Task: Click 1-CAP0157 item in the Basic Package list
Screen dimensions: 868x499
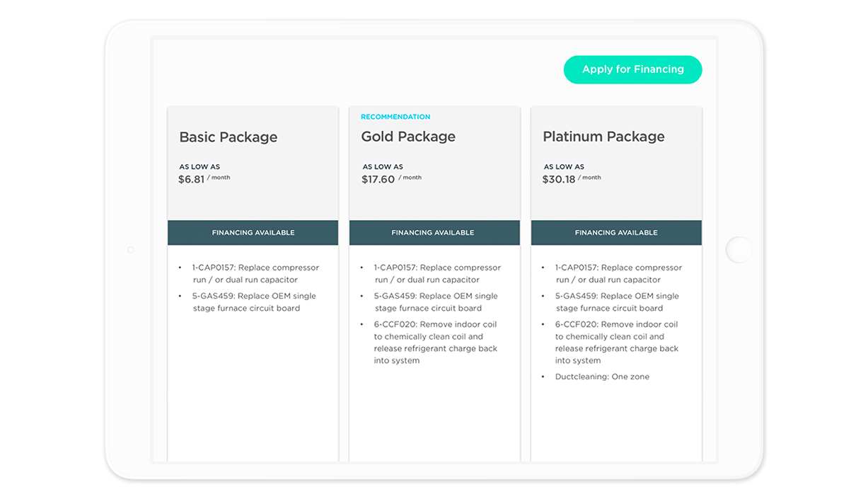Action: point(255,273)
